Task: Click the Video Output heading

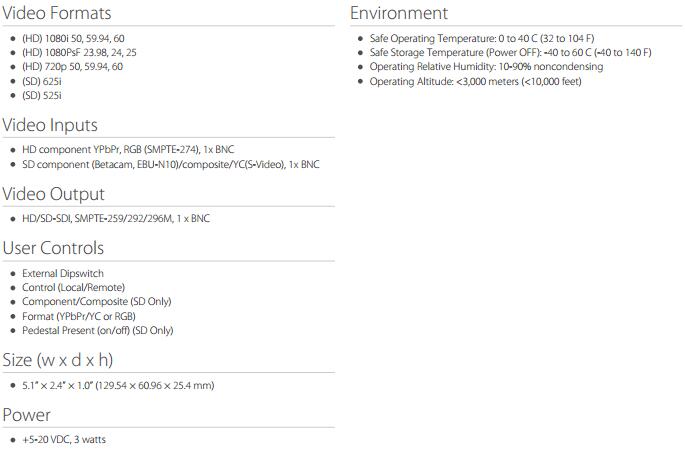Action: click(x=52, y=194)
